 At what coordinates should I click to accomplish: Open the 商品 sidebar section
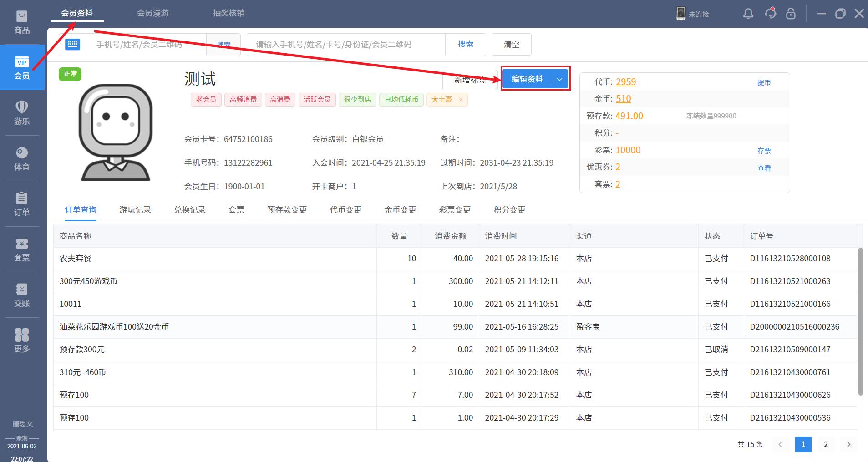coord(22,22)
